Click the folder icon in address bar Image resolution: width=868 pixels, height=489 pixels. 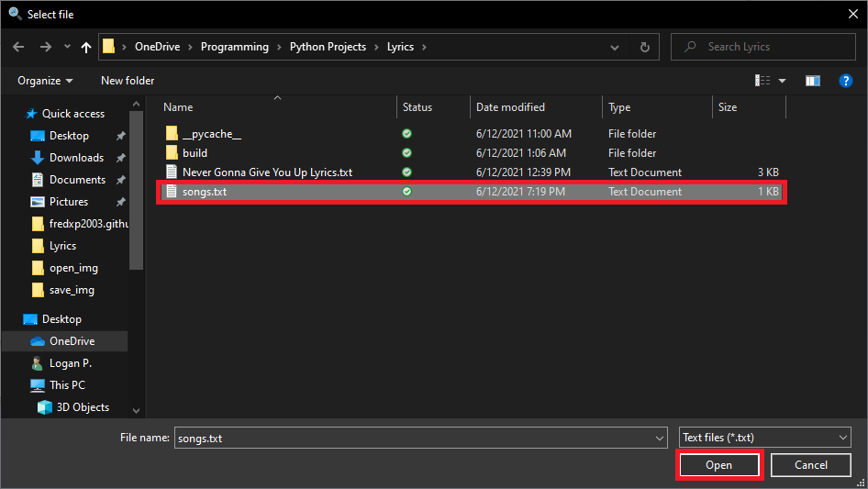click(109, 47)
